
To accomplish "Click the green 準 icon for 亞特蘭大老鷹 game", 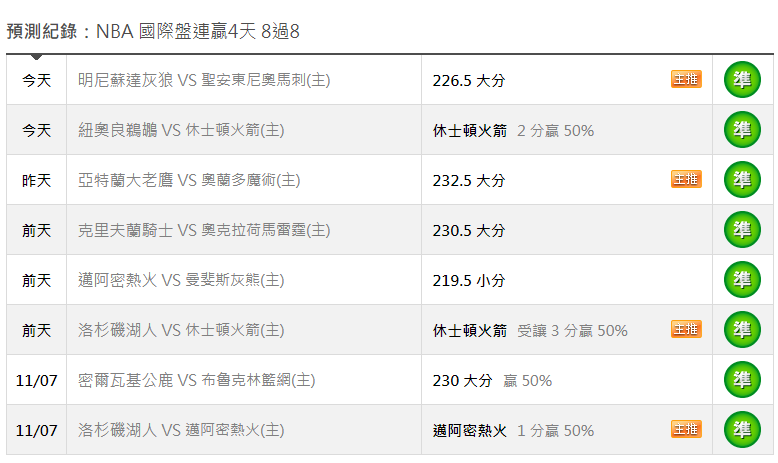I will point(742,180).
